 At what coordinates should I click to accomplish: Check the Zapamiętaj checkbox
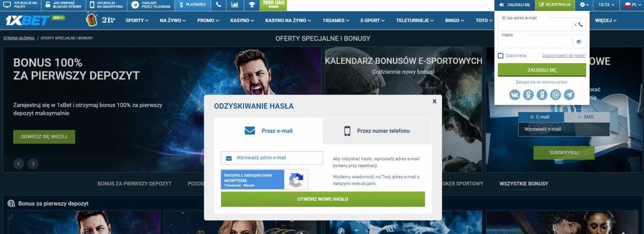(x=501, y=56)
